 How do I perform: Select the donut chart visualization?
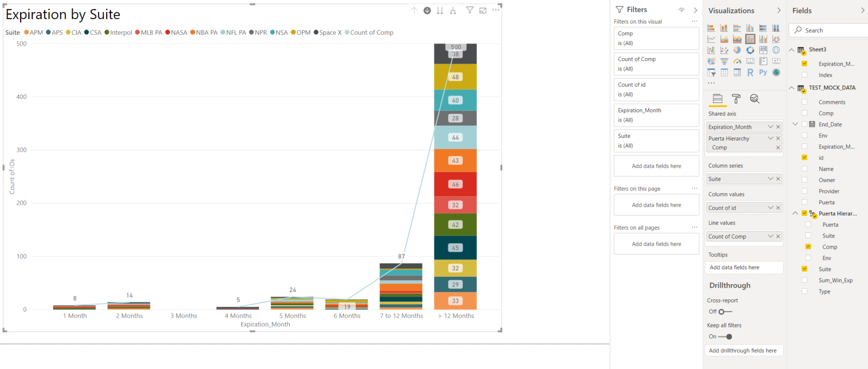pos(750,50)
